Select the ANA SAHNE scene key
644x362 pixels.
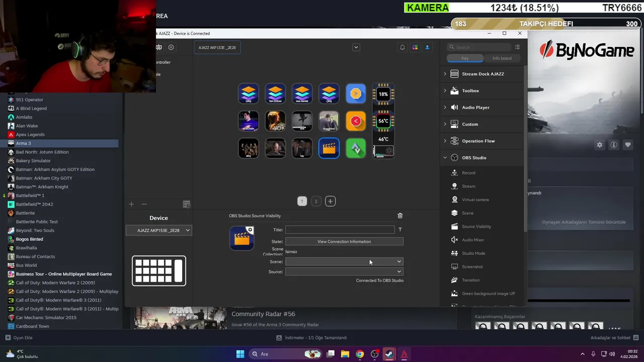(302, 94)
